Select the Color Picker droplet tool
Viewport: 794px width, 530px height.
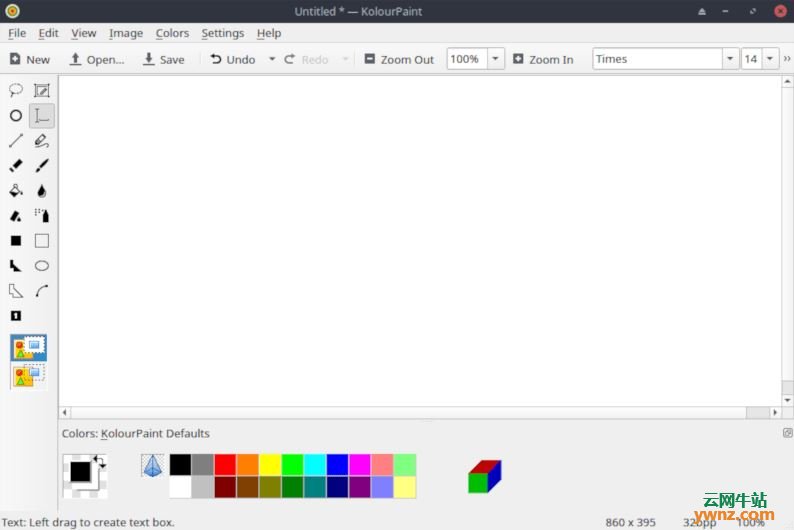(42, 190)
